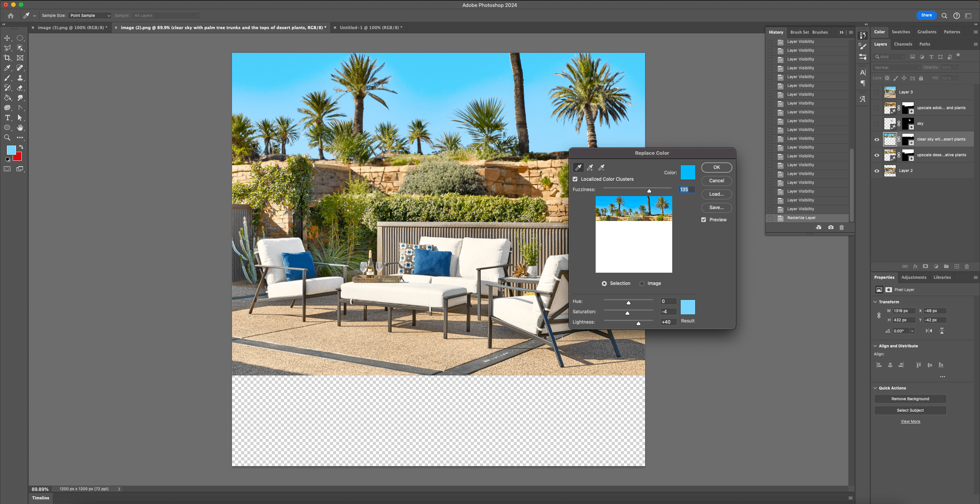This screenshot has height=504, width=980.
Task: Hide the Layer 2 visibility eye
Action: pyautogui.click(x=877, y=171)
